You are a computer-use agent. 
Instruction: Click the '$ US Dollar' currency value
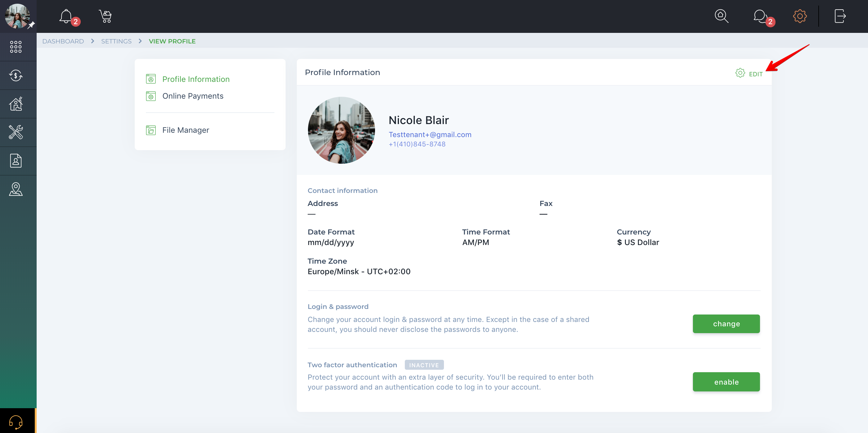(x=638, y=243)
